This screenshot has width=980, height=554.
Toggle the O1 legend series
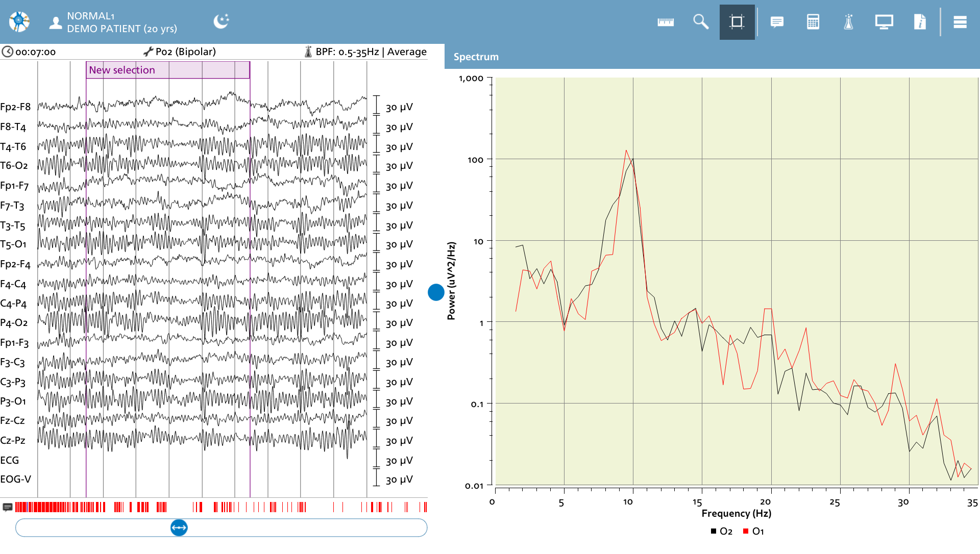click(x=753, y=531)
